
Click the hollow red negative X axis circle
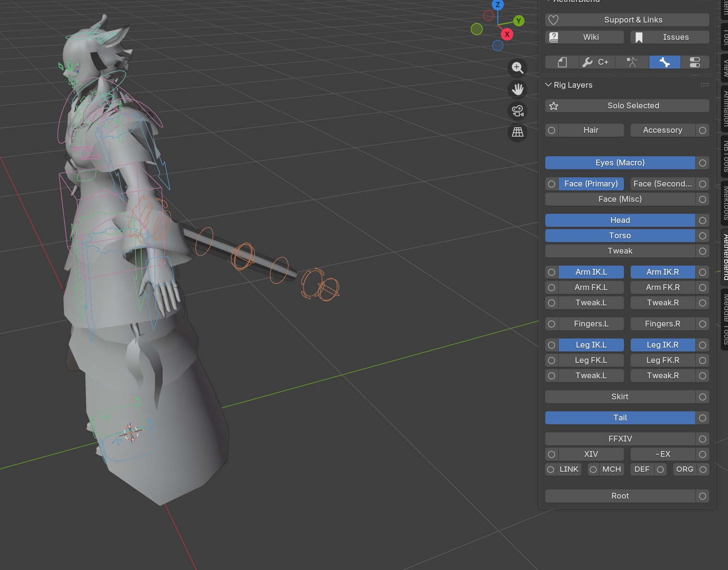point(489,16)
